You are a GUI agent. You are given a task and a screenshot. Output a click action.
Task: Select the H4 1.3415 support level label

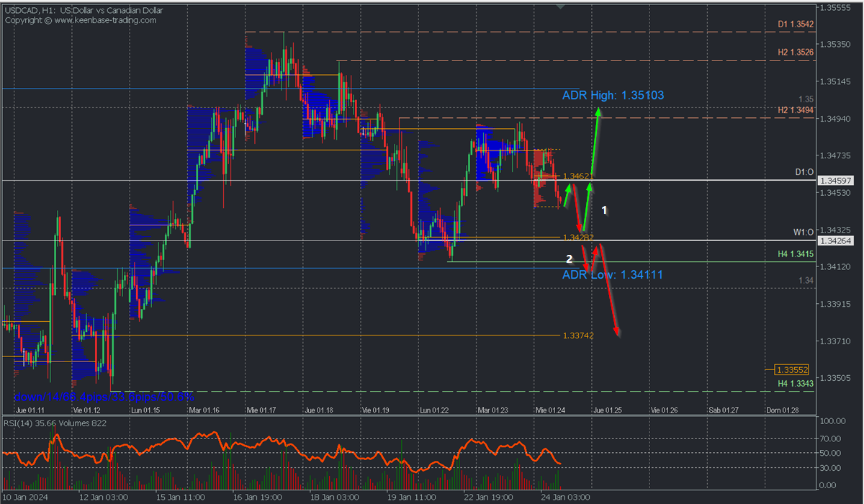coord(796,254)
